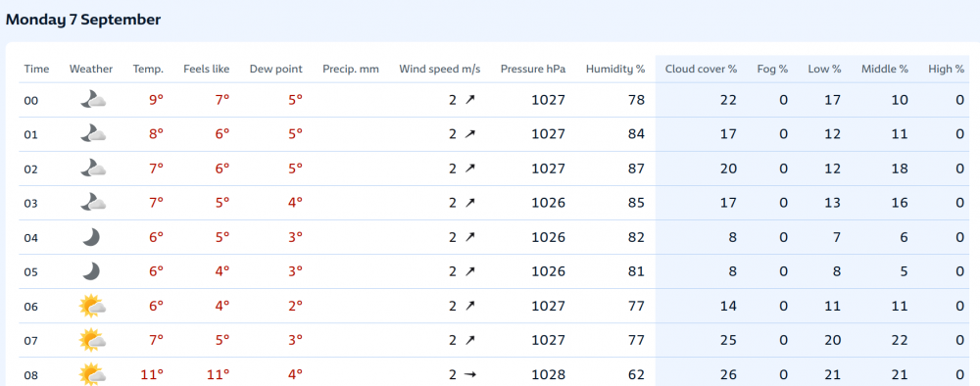
Task: Click the partly sunny icon at 06
Action: [92, 306]
